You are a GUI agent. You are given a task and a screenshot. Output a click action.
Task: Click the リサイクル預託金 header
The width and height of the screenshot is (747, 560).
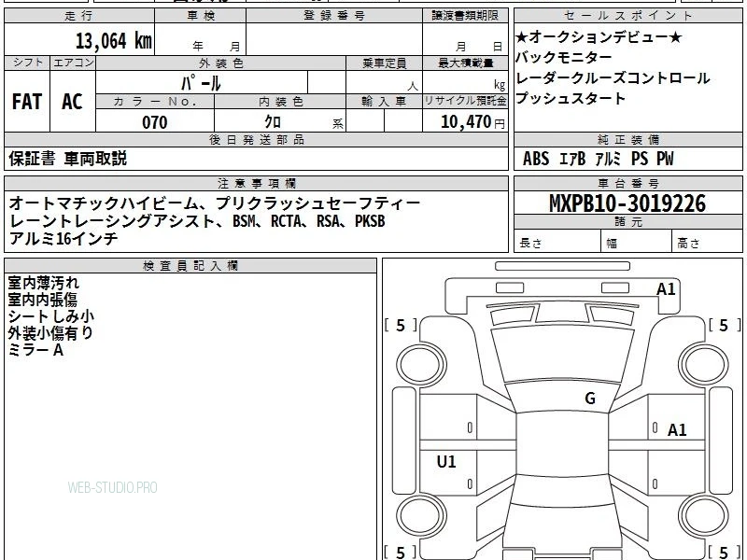pos(465,101)
